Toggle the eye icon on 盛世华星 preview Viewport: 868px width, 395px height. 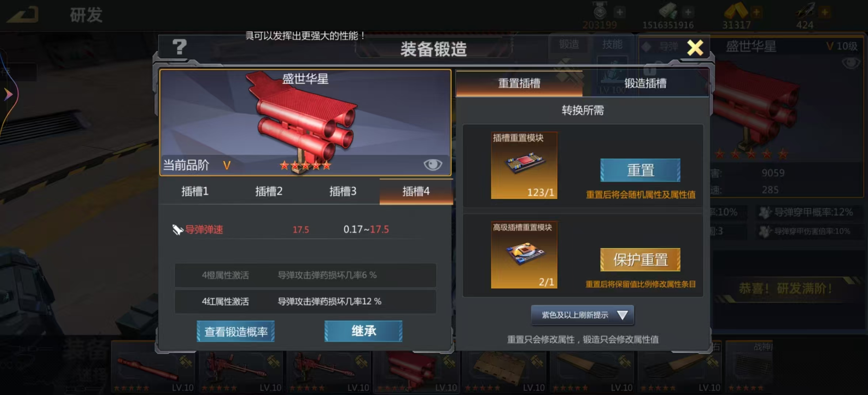(433, 165)
